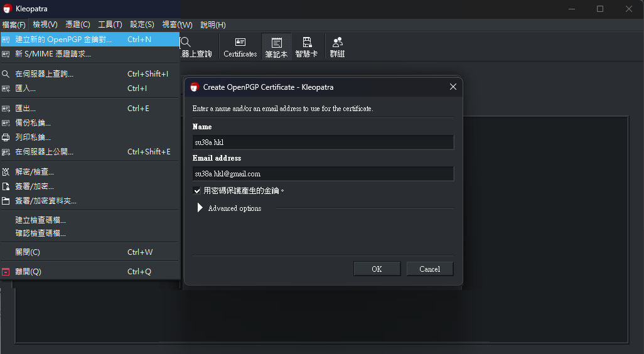Click the red quit icon beside 離開(Q)

(x=6, y=271)
